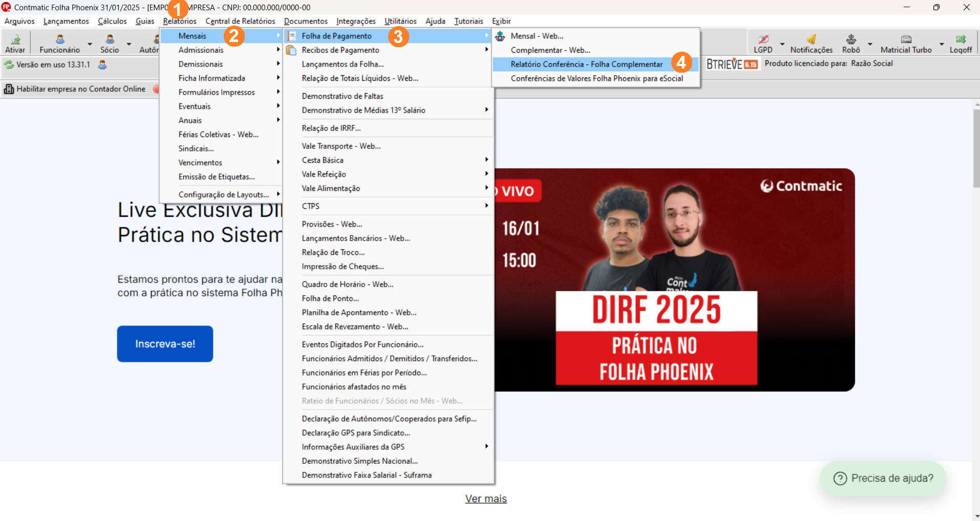This screenshot has height=521, width=980.
Task: Select Folha de Ponto item
Action: point(389,298)
